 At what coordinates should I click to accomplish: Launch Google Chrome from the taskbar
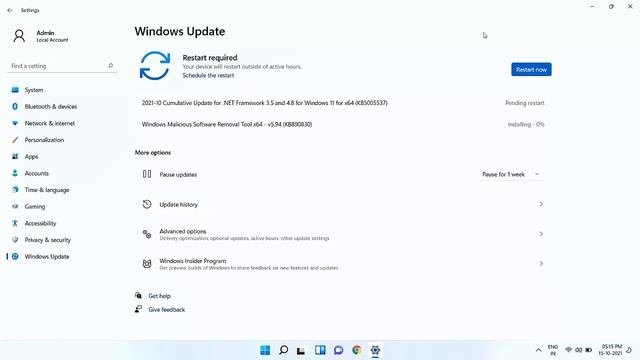coord(357,350)
